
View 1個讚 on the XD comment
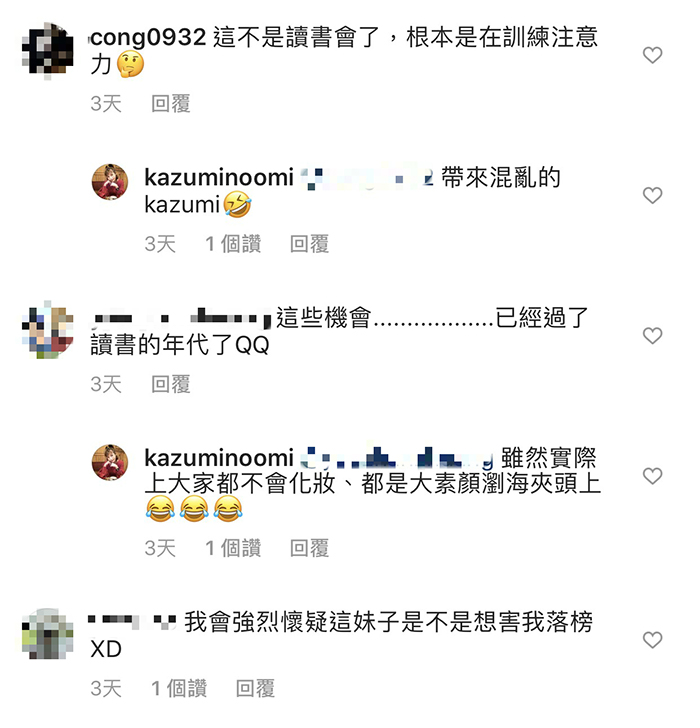[179, 688]
